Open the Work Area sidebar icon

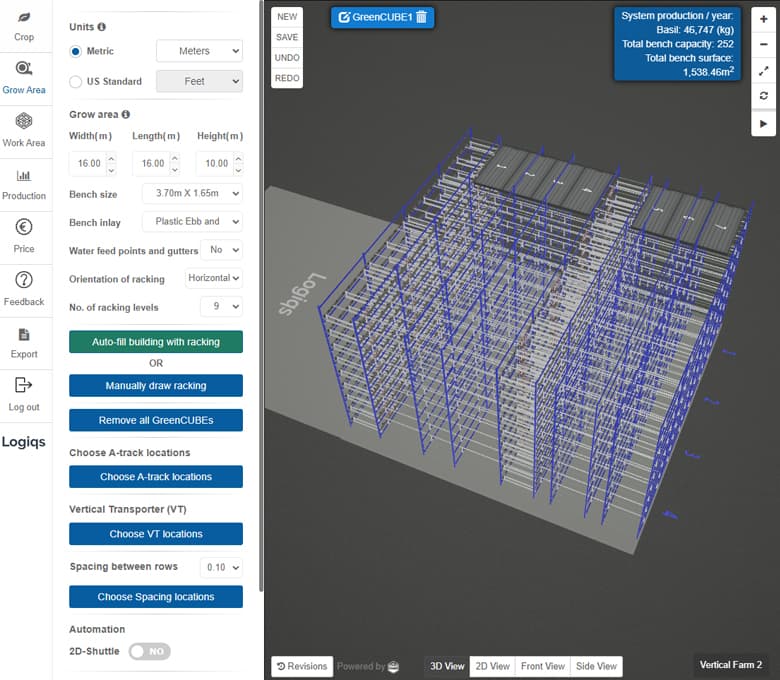tap(24, 130)
